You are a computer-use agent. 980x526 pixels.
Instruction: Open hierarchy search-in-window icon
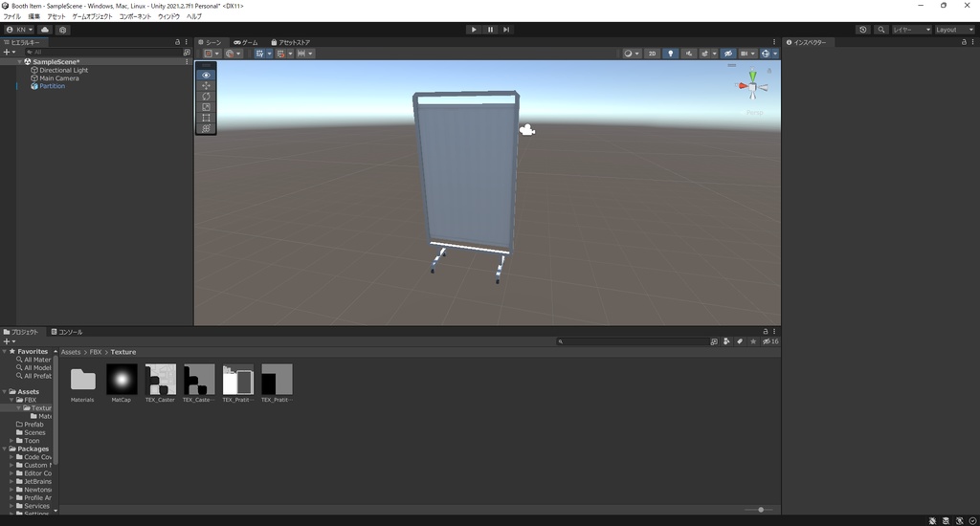click(187, 53)
